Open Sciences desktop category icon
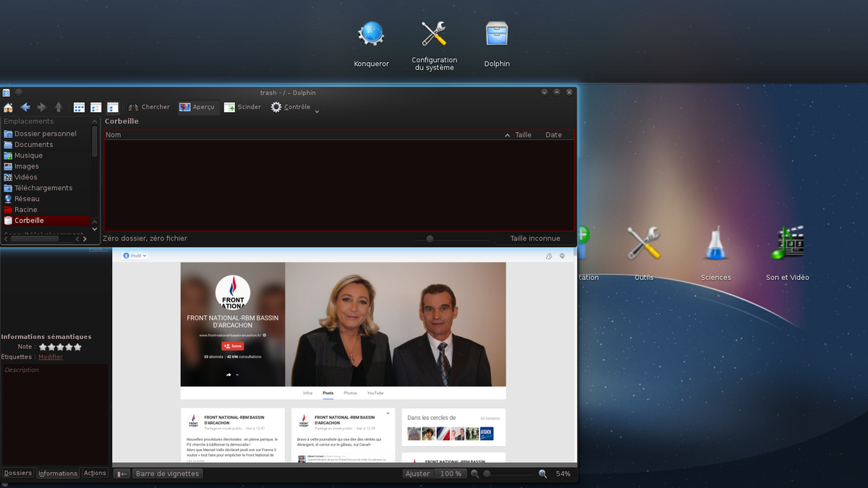The height and width of the screenshot is (488, 868). [715, 253]
